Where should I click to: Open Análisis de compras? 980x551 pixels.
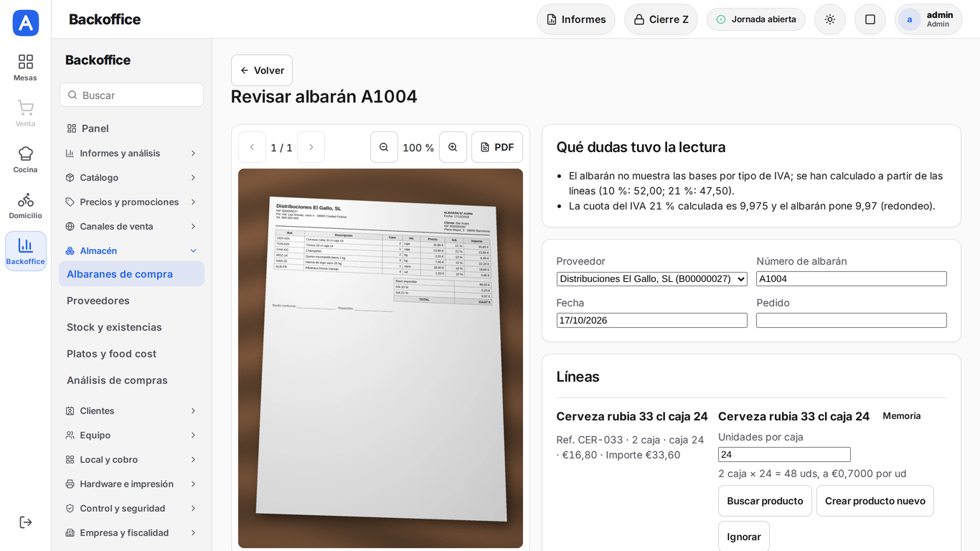131,380
